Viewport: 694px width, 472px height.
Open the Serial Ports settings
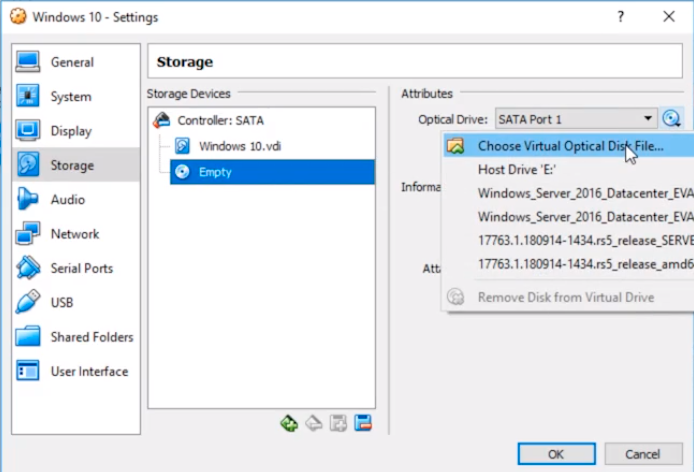pyautogui.click(x=81, y=268)
